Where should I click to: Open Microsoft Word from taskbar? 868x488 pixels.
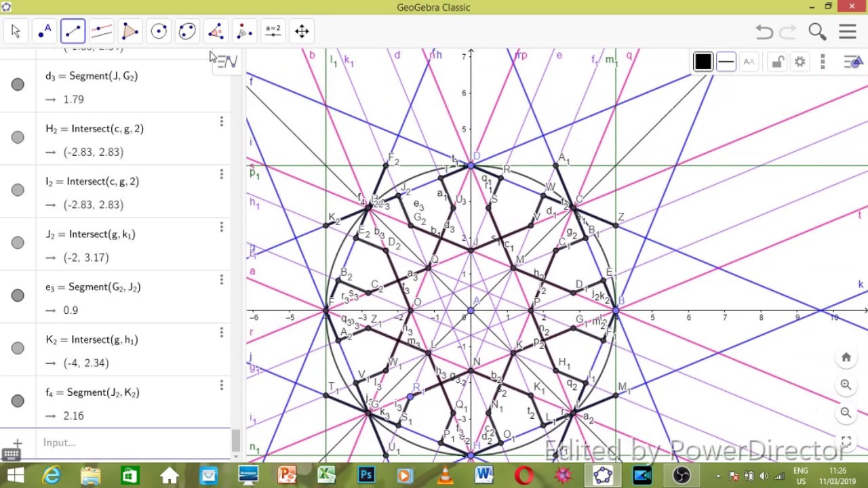(x=484, y=475)
